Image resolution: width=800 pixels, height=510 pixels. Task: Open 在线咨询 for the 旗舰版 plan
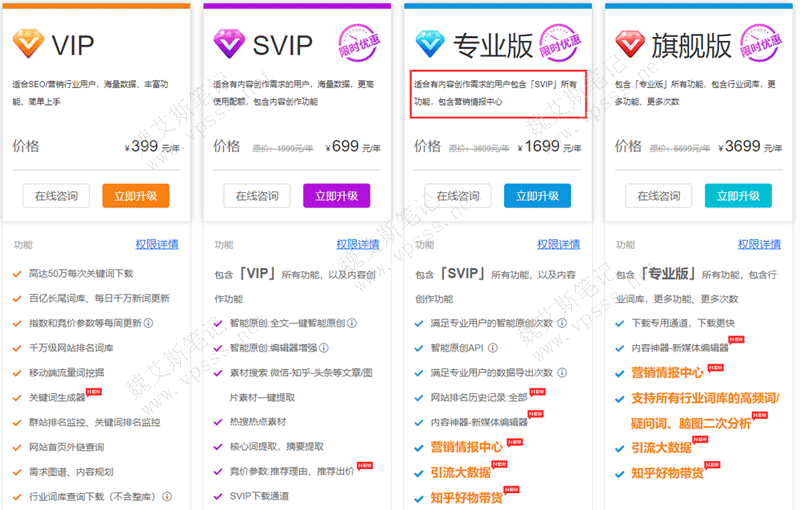(x=659, y=196)
